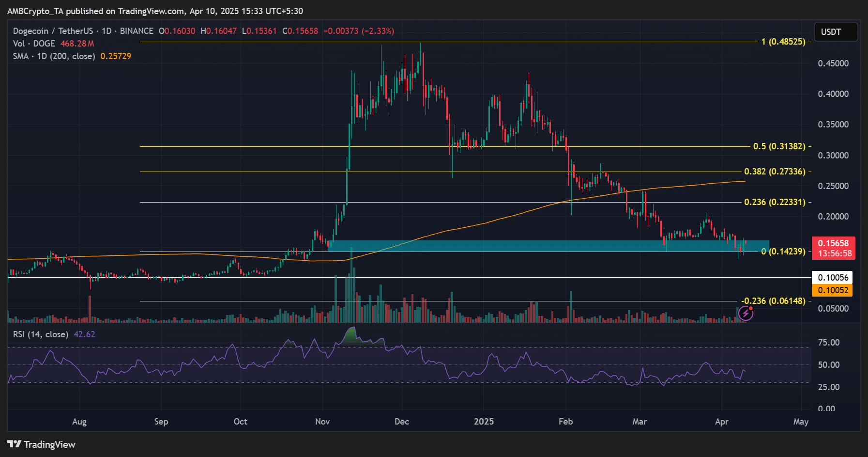Click the "May" label on the time axis
The width and height of the screenshot is (868, 457).
pos(801,422)
